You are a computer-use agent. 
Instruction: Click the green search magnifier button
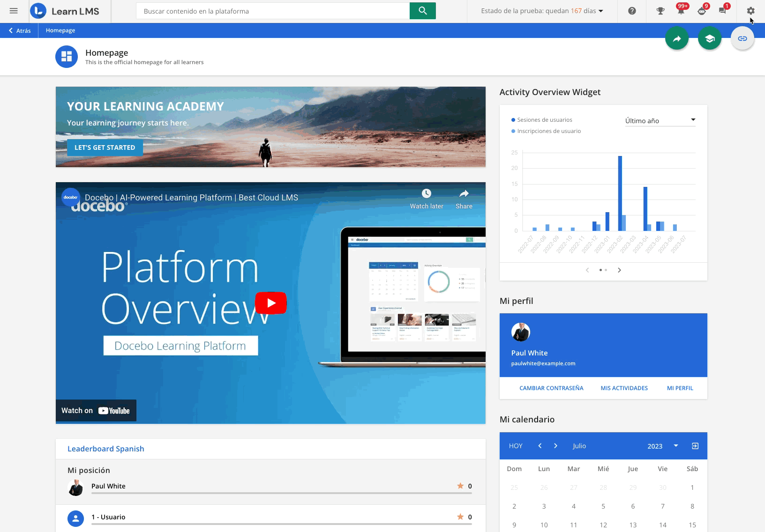click(x=423, y=11)
